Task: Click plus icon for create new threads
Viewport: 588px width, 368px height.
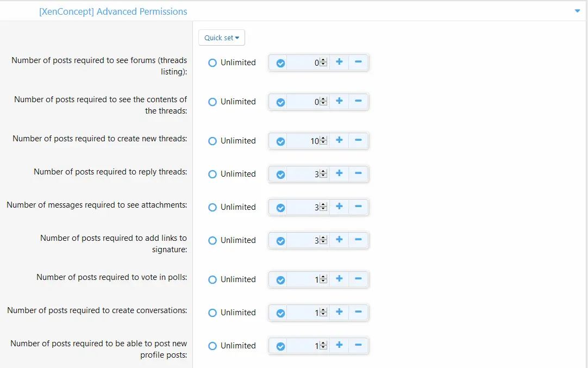Action: 339,140
